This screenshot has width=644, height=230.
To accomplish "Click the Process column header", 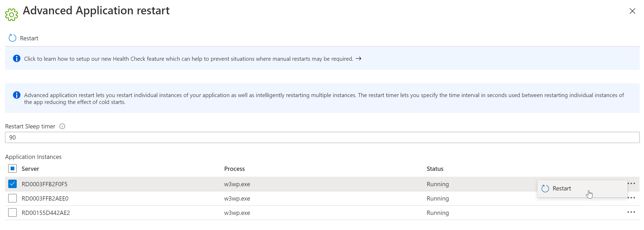I will pos(234,169).
